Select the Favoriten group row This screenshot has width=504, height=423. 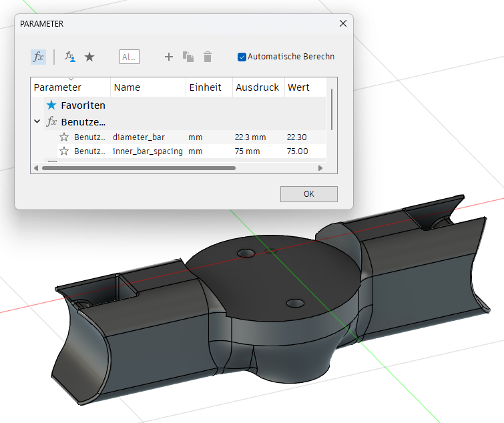[x=83, y=105]
